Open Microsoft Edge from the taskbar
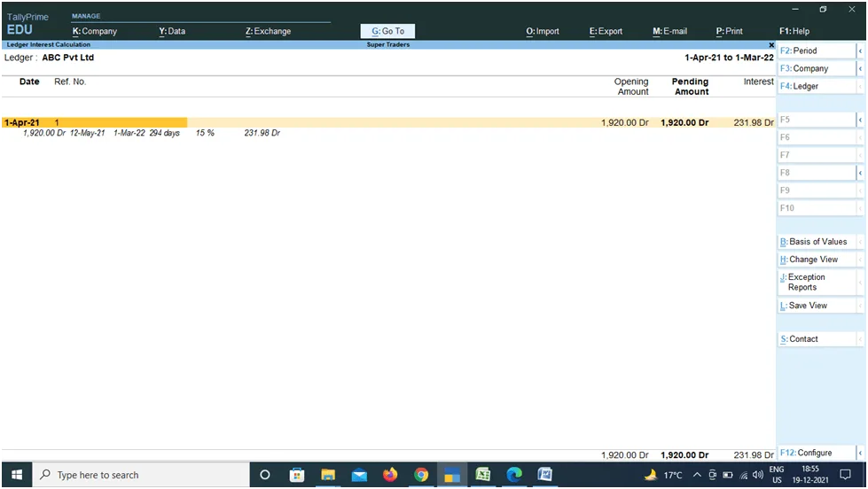The height and width of the screenshot is (489, 868). click(x=514, y=475)
